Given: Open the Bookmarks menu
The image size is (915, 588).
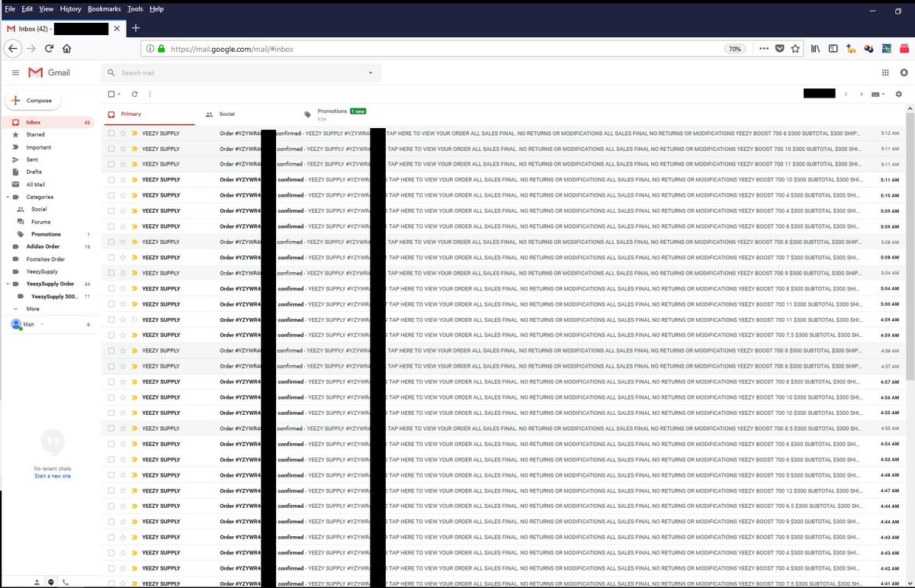Looking at the screenshot, I should [x=104, y=9].
